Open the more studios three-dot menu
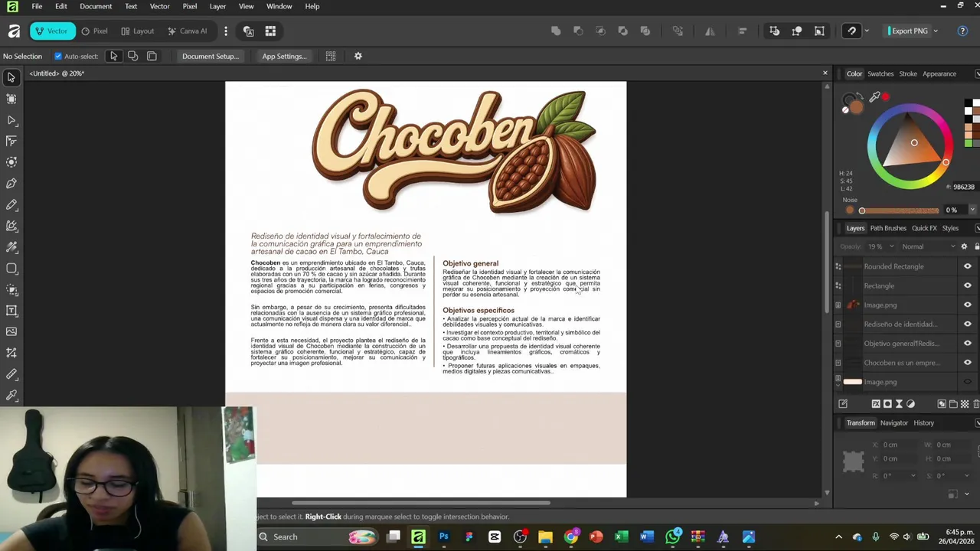The width and height of the screenshot is (980, 551). 225,31
